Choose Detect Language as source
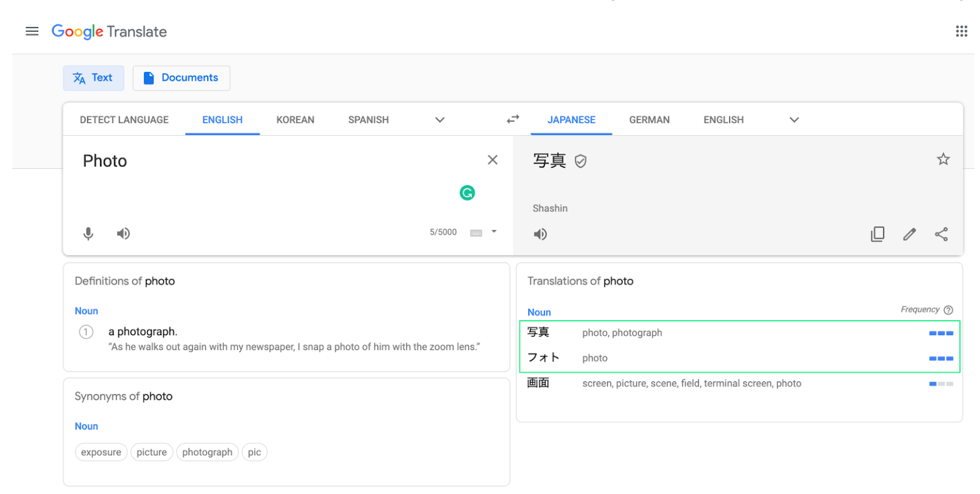 tap(124, 119)
